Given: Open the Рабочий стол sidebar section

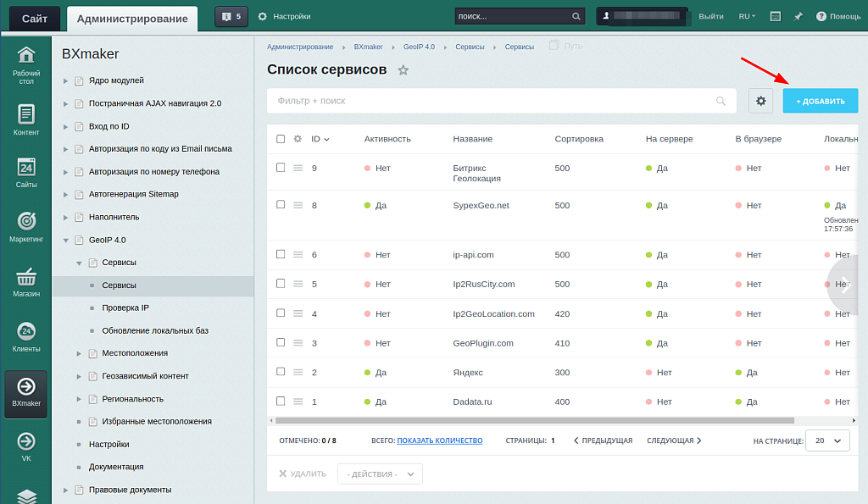Looking at the screenshot, I should coord(26,65).
